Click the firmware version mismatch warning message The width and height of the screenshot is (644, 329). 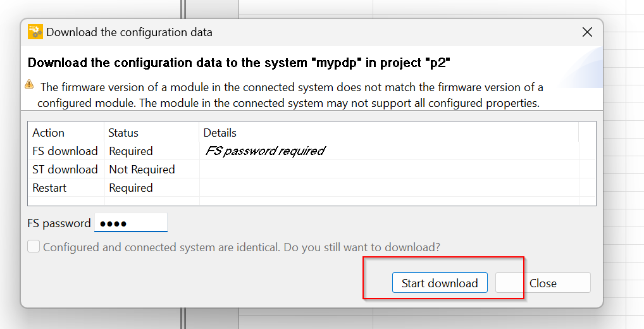pos(290,95)
